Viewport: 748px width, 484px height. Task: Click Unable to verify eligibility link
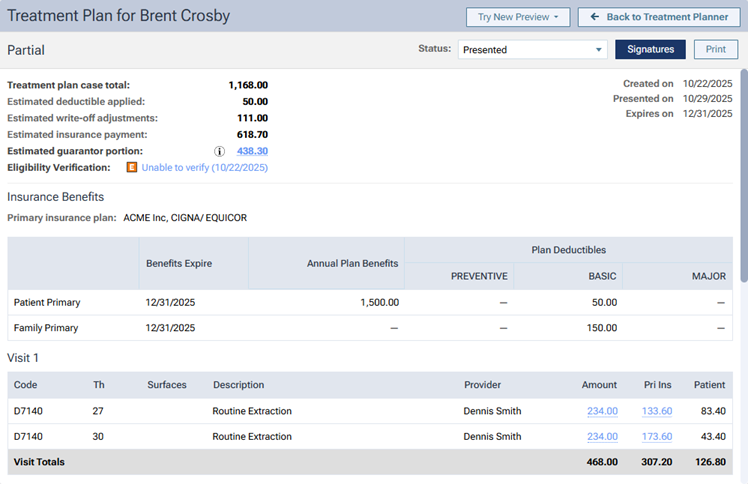tap(204, 168)
